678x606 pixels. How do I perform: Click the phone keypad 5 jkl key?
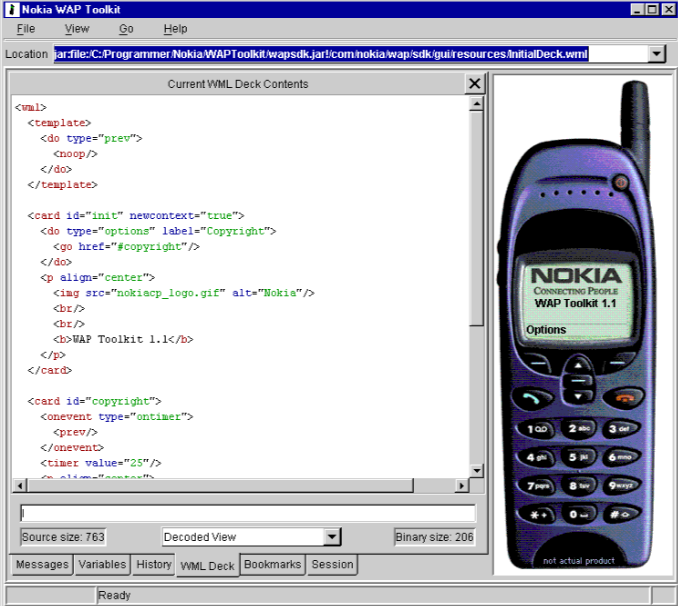[x=579, y=457]
